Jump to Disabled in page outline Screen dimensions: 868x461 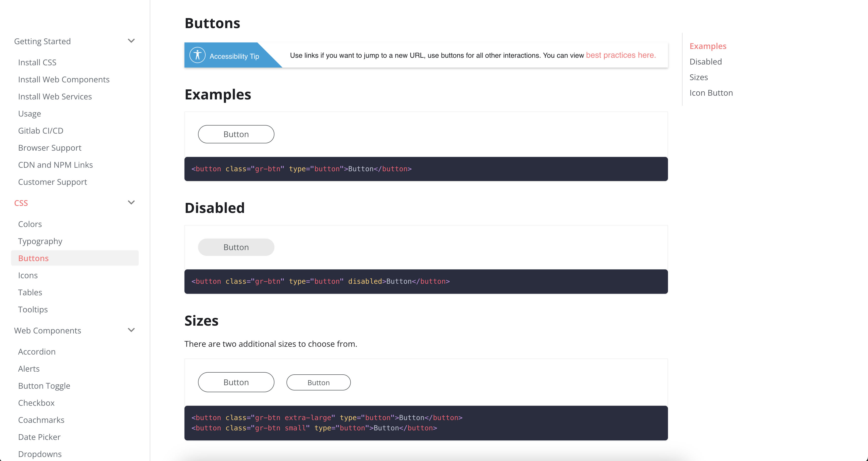pos(706,62)
